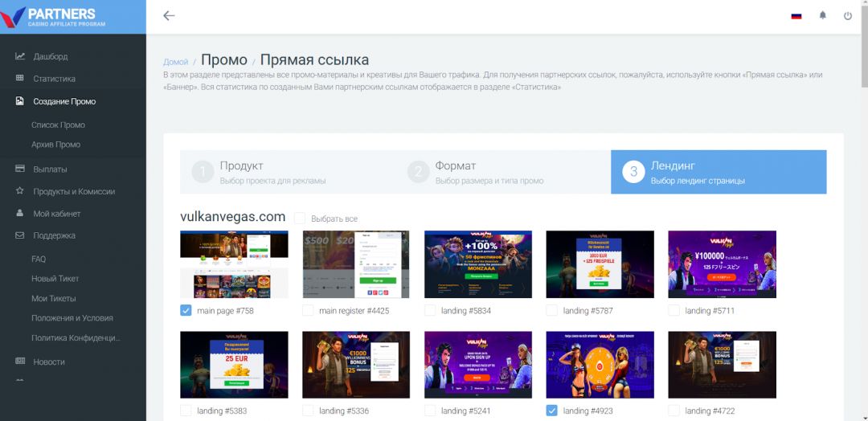Screen dimensions: 868x421
Task: Click landing #5241 thumbnail preview
Action: tap(478, 365)
